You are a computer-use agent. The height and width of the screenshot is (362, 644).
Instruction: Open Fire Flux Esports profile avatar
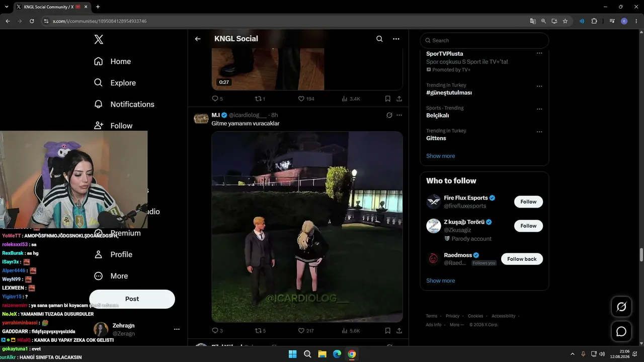point(434,202)
